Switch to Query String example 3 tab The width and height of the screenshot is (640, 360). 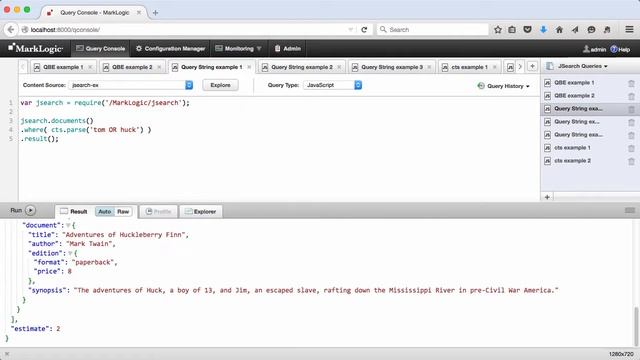pyautogui.click(x=392, y=67)
